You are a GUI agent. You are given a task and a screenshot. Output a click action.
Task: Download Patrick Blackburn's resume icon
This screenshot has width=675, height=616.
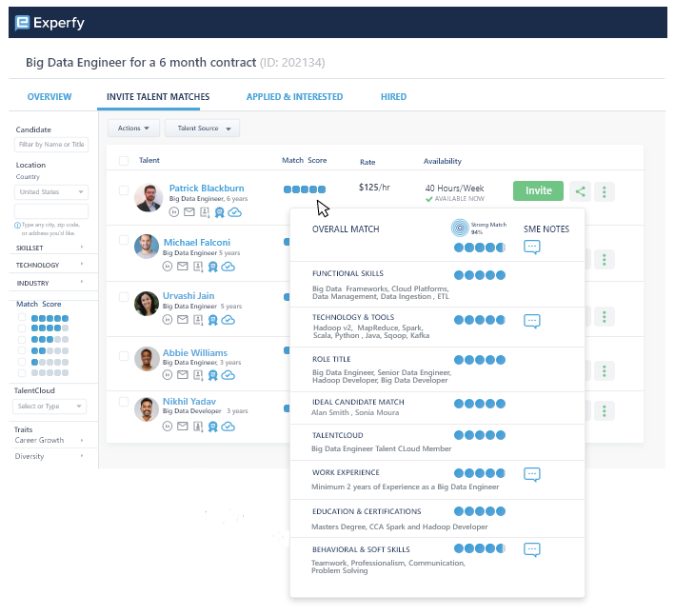[x=205, y=212]
